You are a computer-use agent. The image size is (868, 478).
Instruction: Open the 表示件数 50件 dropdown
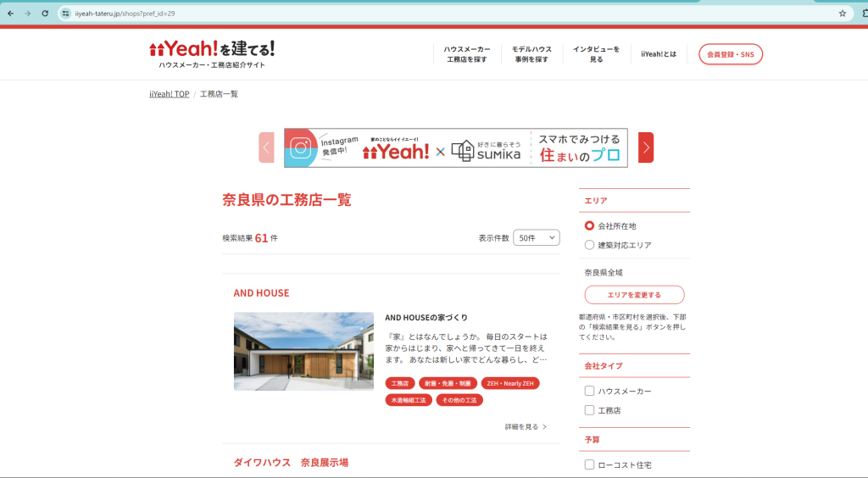pyautogui.click(x=537, y=238)
